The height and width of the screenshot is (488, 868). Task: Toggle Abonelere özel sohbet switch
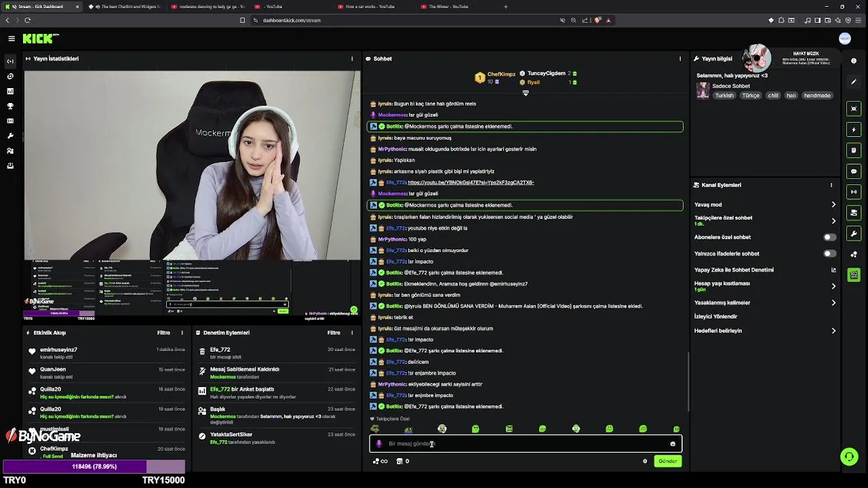(829, 237)
